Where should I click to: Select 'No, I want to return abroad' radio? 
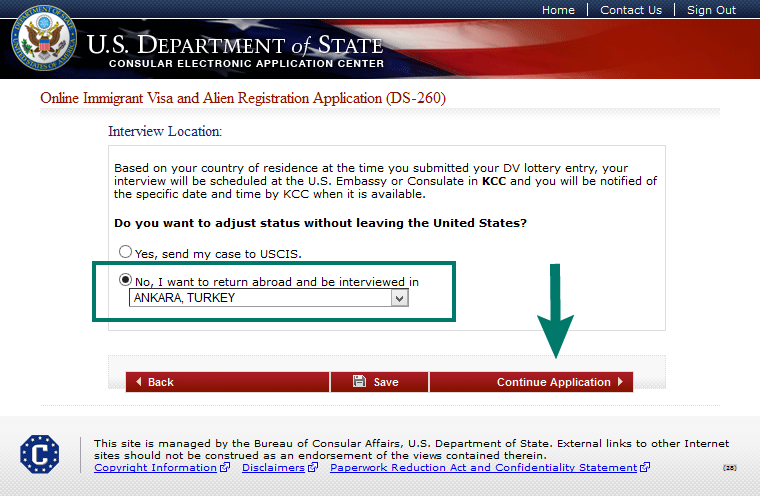[x=126, y=280]
